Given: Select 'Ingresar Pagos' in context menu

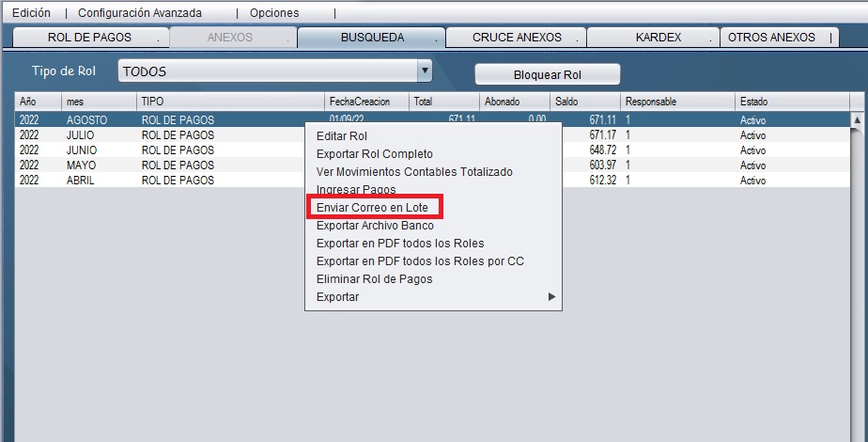Looking at the screenshot, I should coord(356,190).
